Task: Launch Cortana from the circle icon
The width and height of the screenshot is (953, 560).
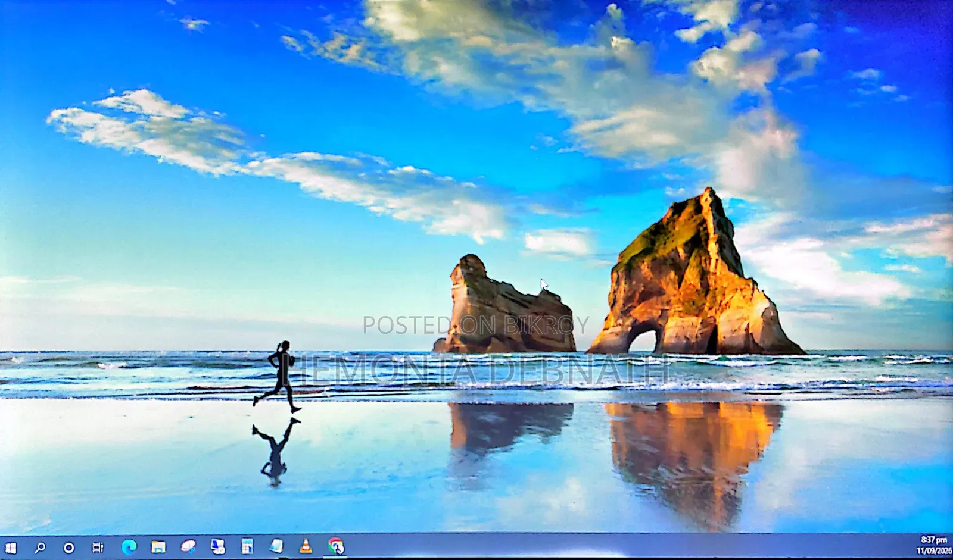Action: pos(69,547)
